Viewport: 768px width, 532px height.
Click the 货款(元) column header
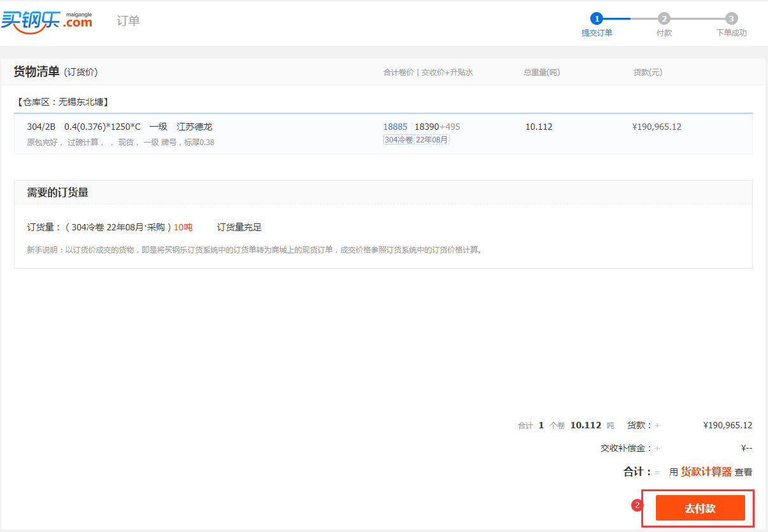648,73
